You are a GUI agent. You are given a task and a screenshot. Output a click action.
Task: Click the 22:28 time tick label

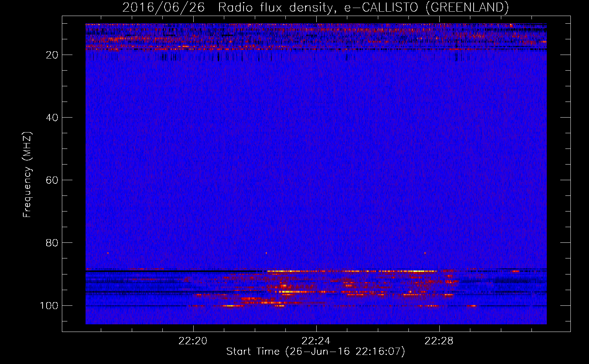coord(439,341)
